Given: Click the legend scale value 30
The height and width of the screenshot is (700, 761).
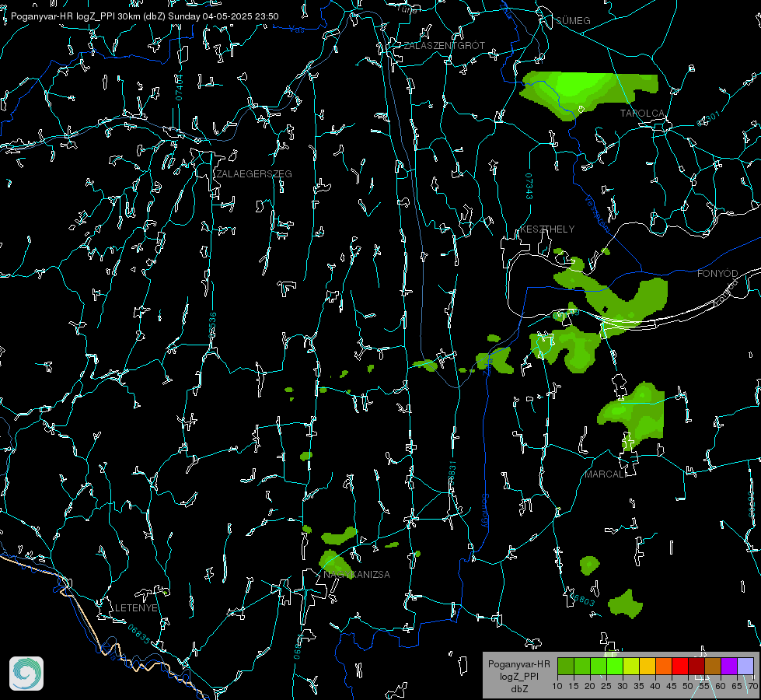Looking at the screenshot, I should tap(623, 687).
